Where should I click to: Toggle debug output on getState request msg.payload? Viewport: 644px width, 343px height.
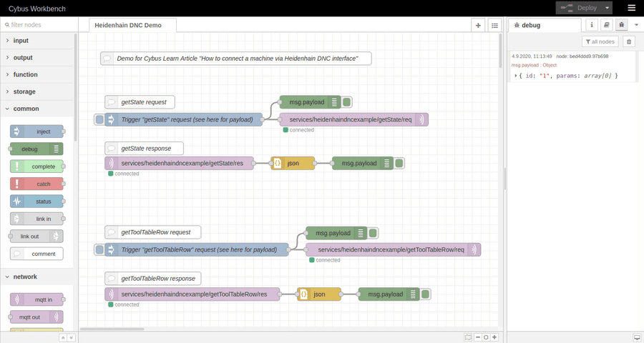(x=347, y=102)
